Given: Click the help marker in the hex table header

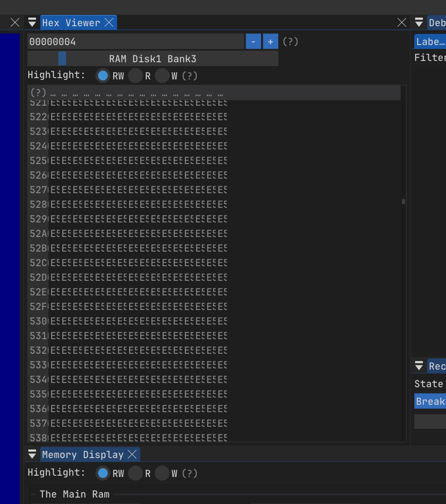Looking at the screenshot, I should pyautogui.click(x=38, y=93).
